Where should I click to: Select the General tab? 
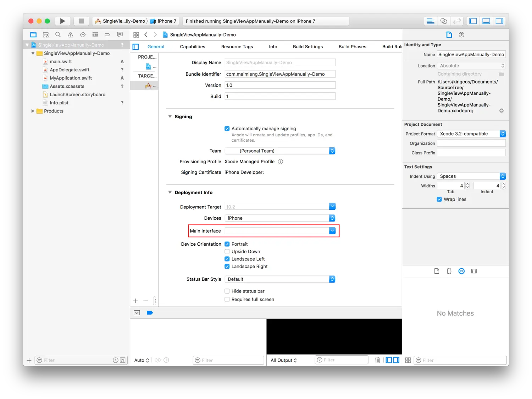[x=156, y=47]
